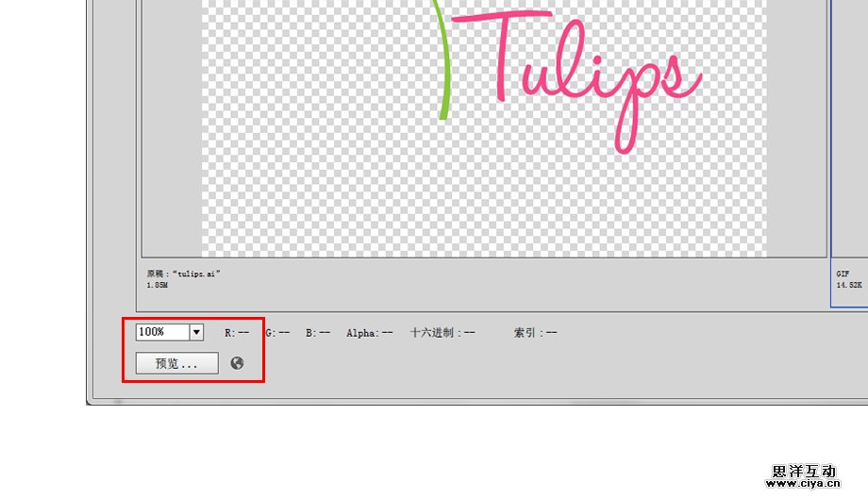Click the green stem stroke in preview
This screenshot has height=498, width=868.
[x=445, y=75]
